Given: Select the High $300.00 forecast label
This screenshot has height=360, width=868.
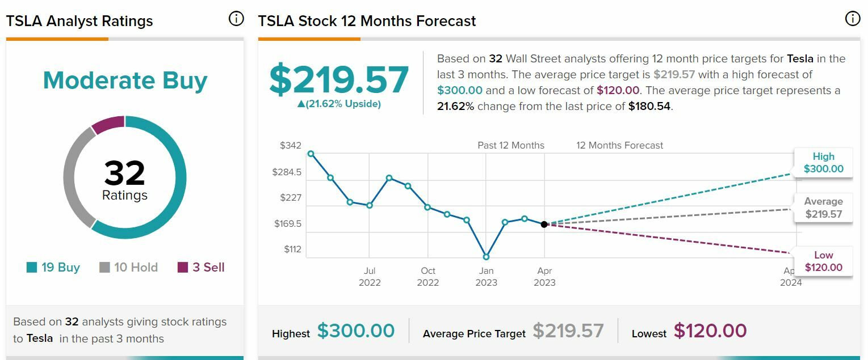Looking at the screenshot, I should point(823,163).
